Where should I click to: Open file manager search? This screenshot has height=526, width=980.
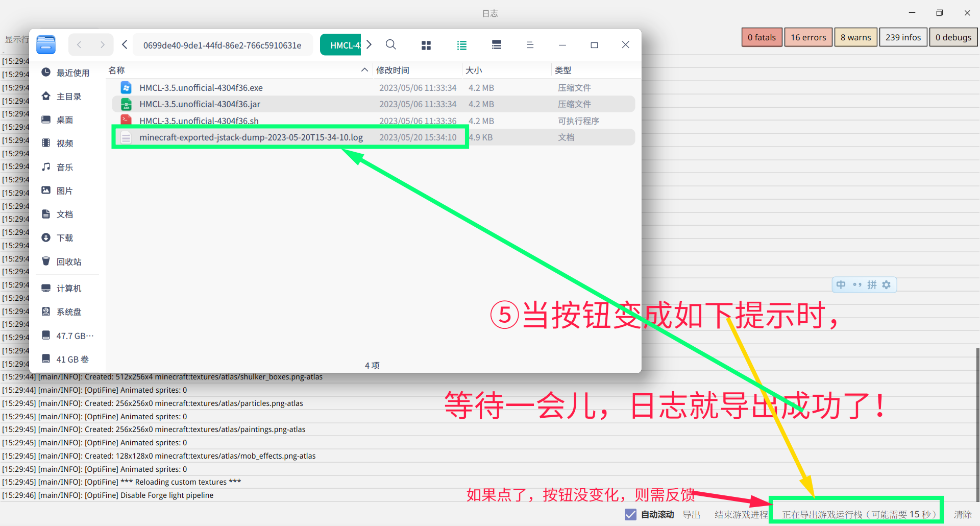[391, 45]
